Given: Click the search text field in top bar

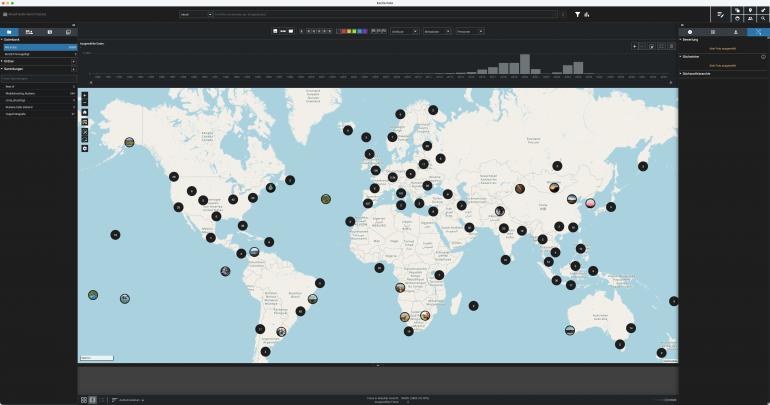Looking at the screenshot, I should pyautogui.click(x=385, y=15).
